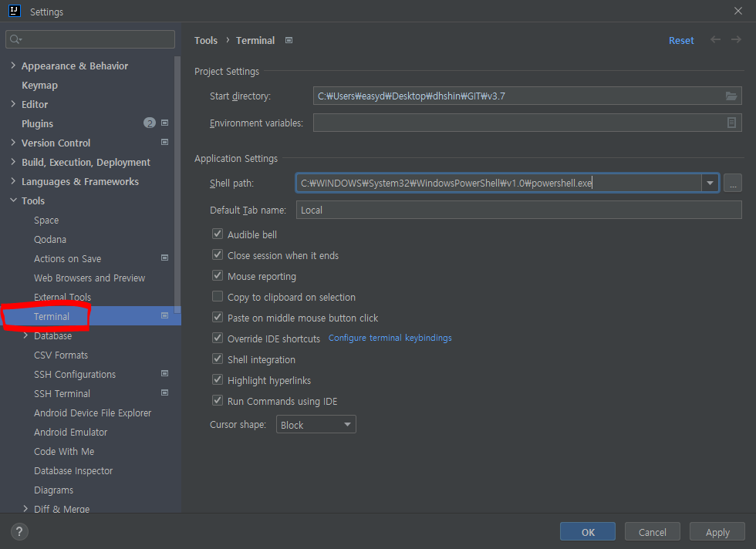
Task: Click the forward navigation arrow icon
Action: [x=737, y=40]
